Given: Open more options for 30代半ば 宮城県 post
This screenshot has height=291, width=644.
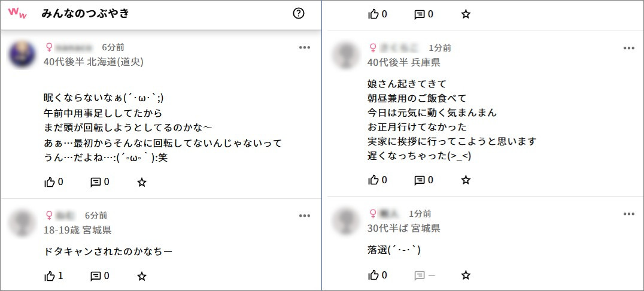Looking at the screenshot, I should pos(628,214).
